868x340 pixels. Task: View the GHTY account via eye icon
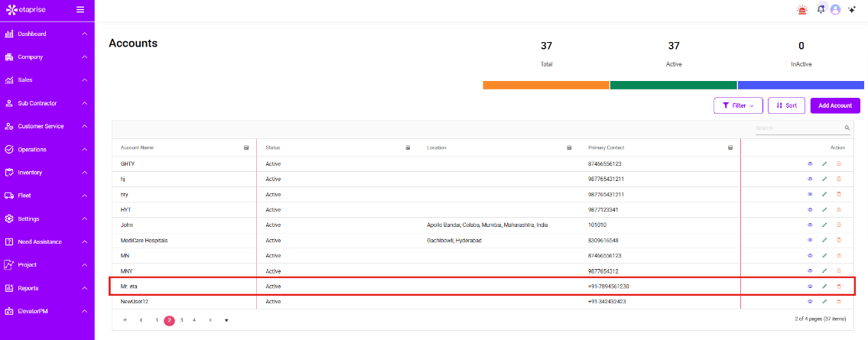(x=809, y=164)
